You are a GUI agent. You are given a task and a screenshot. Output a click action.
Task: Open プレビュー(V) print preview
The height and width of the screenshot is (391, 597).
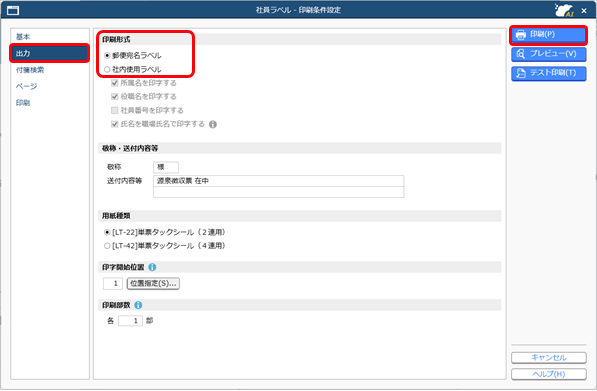click(549, 54)
